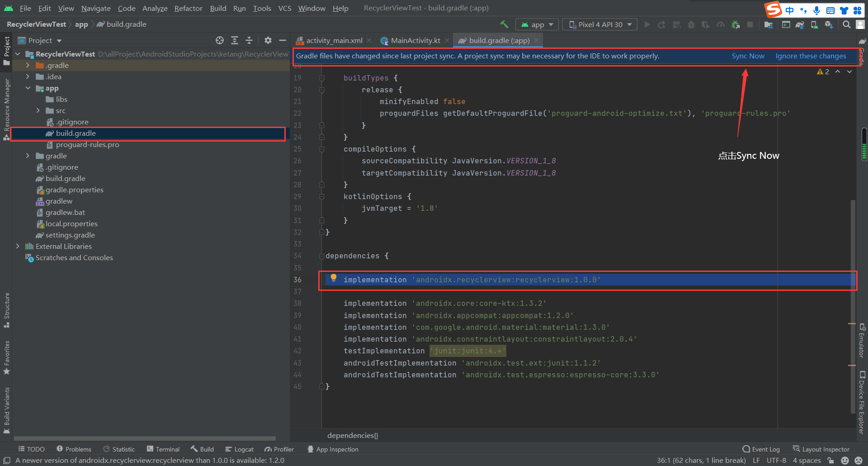
Task: Click the user account avatar icon
Action: click(860, 24)
